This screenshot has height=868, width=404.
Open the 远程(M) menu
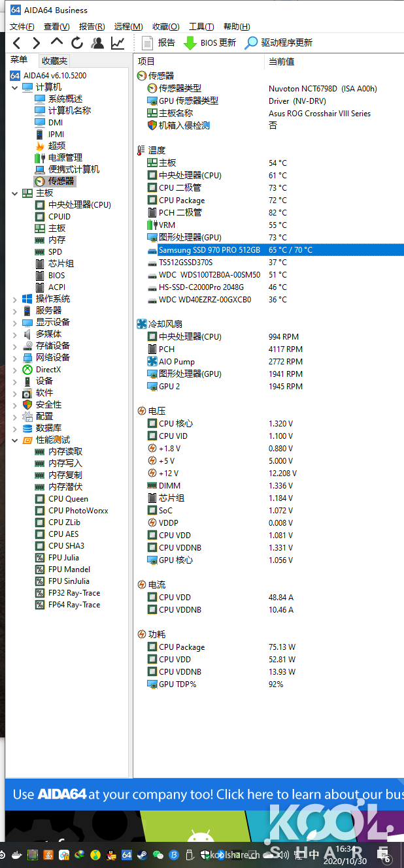point(128,27)
